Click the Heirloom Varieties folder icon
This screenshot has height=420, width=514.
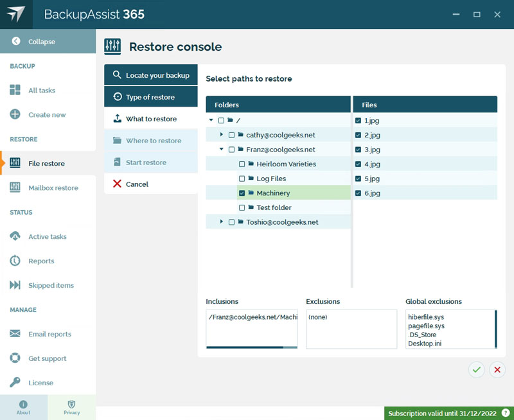(x=251, y=164)
